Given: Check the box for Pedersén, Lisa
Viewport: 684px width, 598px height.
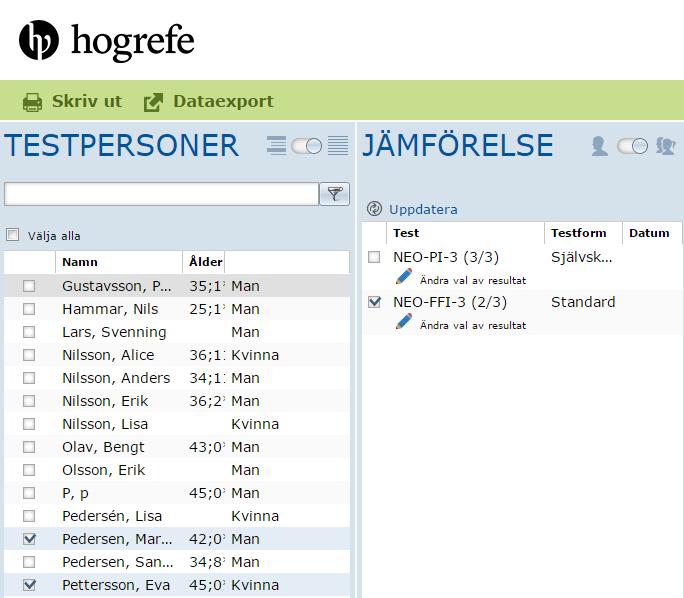Looking at the screenshot, I should 29,516.
